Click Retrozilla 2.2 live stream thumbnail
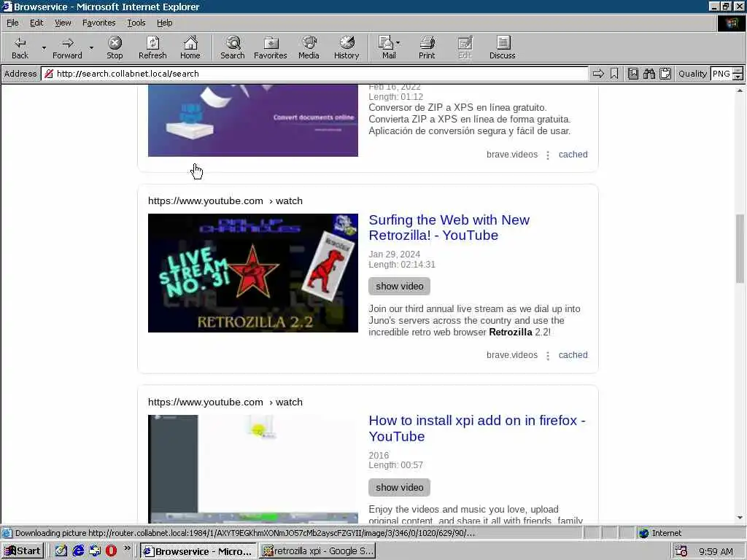The width and height of the screenshot is (747, 560). point(253,273)
